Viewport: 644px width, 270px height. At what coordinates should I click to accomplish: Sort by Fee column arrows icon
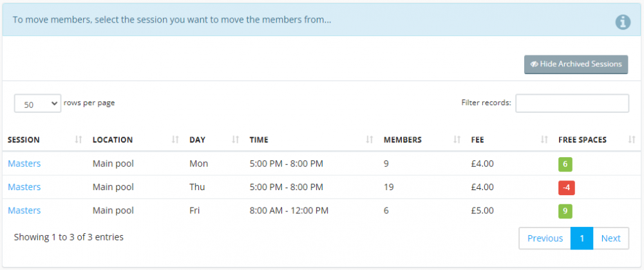[544, 140]
